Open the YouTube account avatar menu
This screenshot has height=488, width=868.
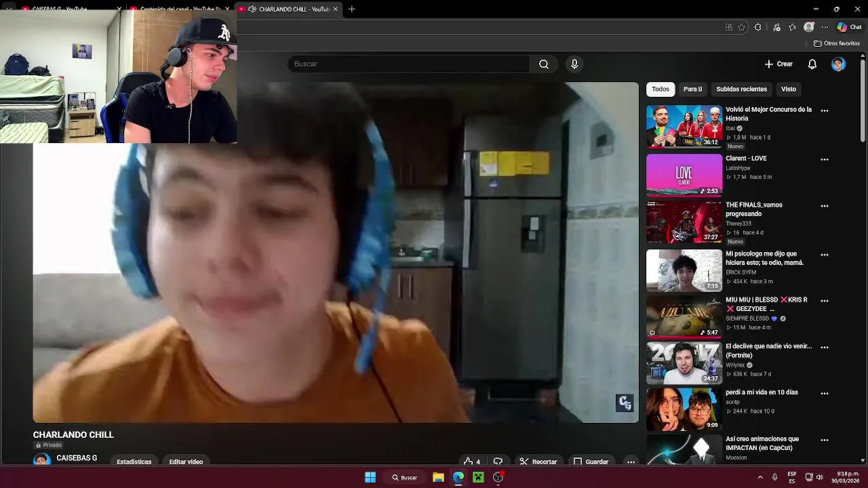pos(839,64)
